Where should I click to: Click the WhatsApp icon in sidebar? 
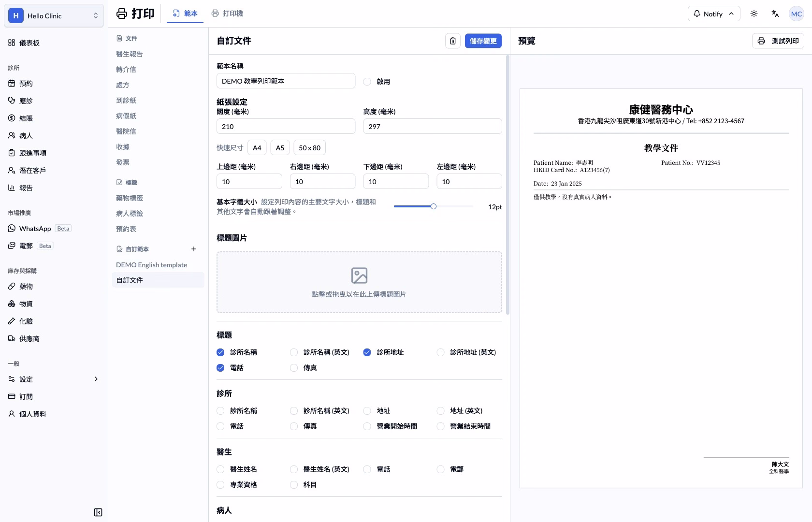pyautogui.click(x=12, y=229)
